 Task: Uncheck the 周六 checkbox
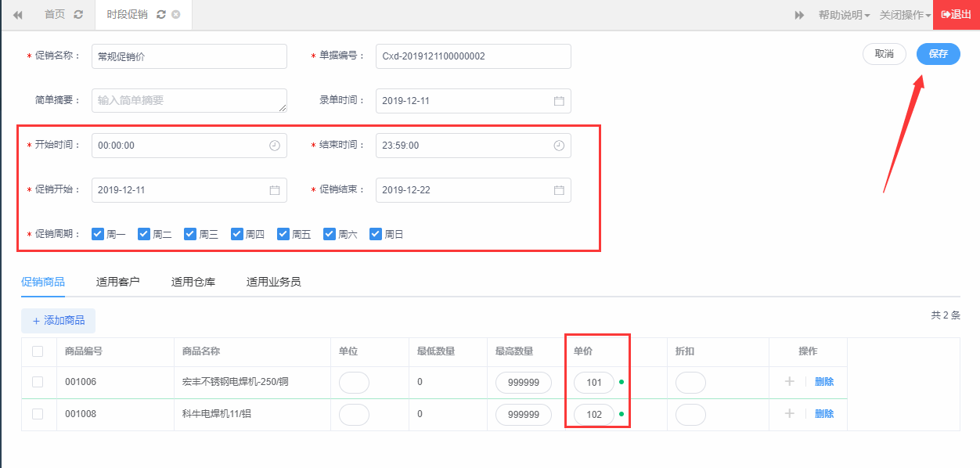click(x=330, y=234)
